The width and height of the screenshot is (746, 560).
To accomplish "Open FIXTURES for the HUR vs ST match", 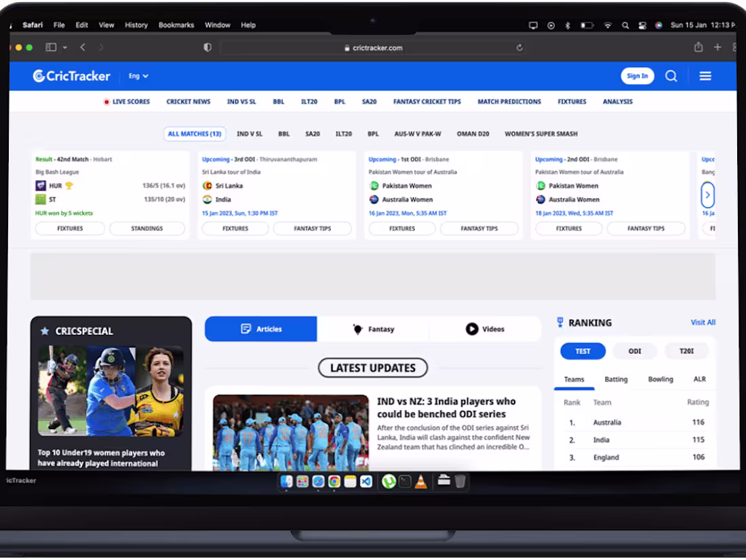I will pyautogui.click(x=70, y=228).
